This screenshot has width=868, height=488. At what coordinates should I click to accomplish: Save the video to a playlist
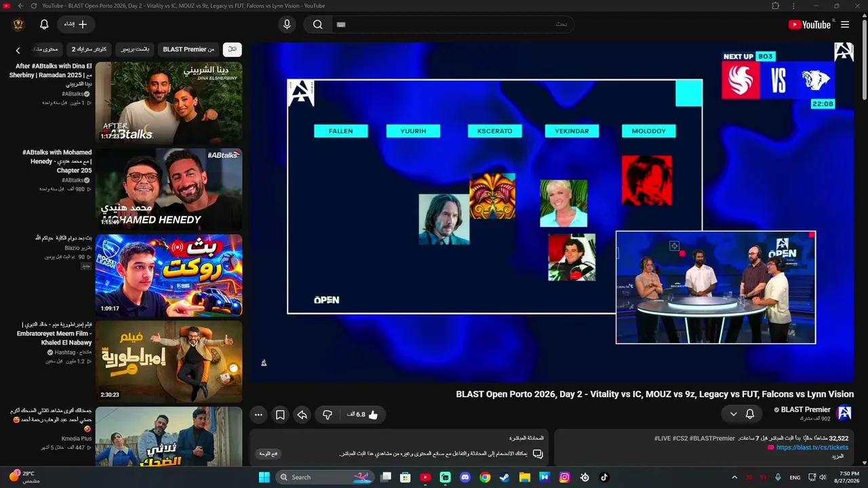280,414
